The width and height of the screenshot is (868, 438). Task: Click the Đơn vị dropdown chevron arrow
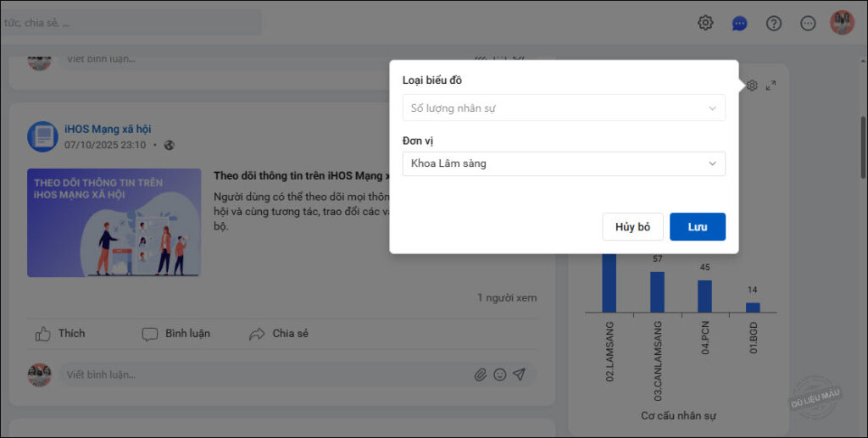click(x=712, y=164)
